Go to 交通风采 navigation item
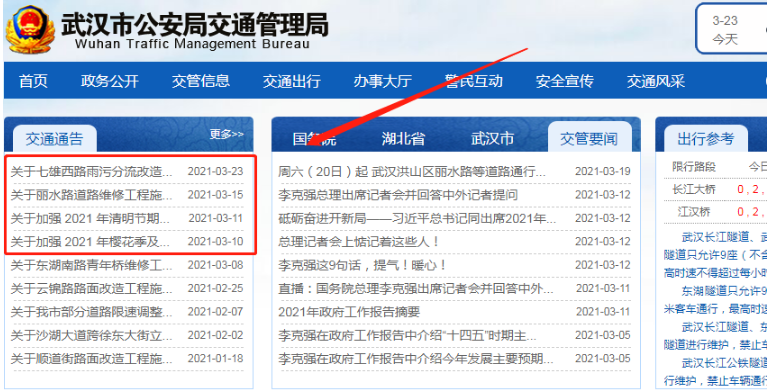 (656, 81)
